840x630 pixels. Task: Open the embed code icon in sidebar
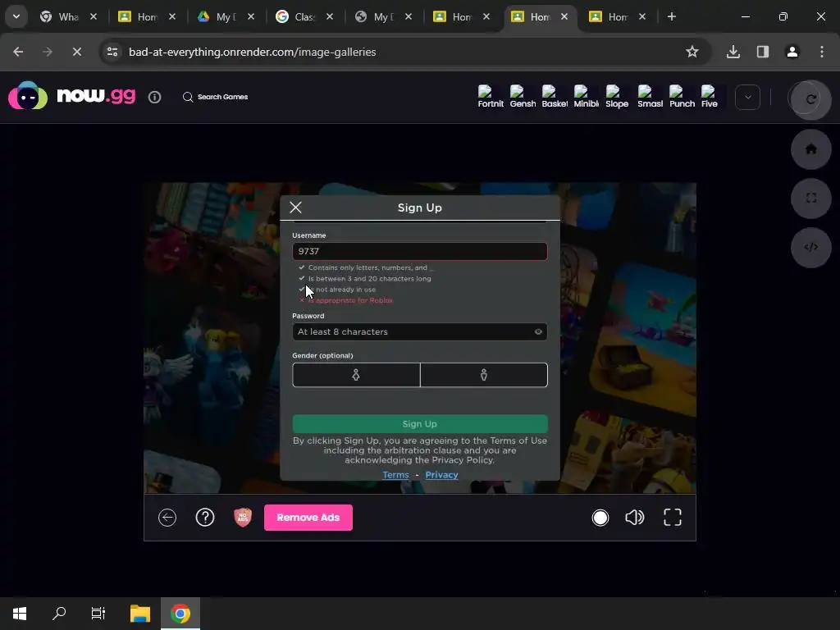coord(811,247)
